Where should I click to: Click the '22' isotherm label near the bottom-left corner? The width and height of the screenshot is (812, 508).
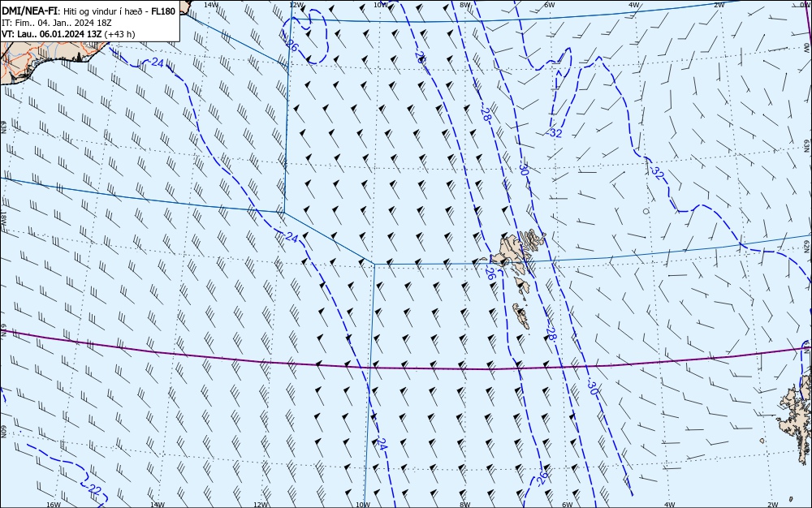94,489
